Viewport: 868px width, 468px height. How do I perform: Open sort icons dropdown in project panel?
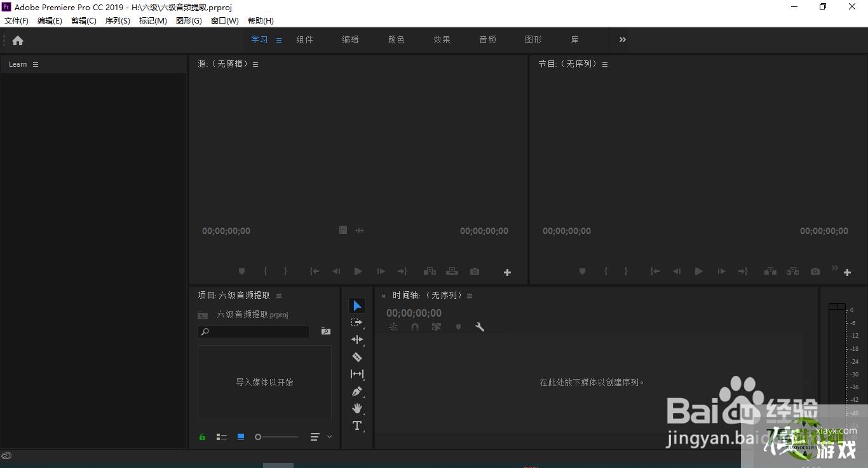(315, 437)
